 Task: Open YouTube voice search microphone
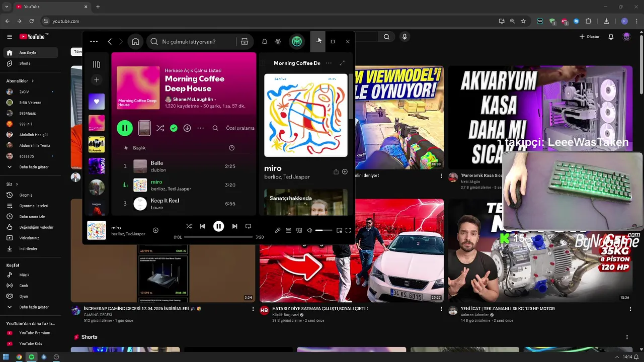pyautogui.click(x=405, y=37)
